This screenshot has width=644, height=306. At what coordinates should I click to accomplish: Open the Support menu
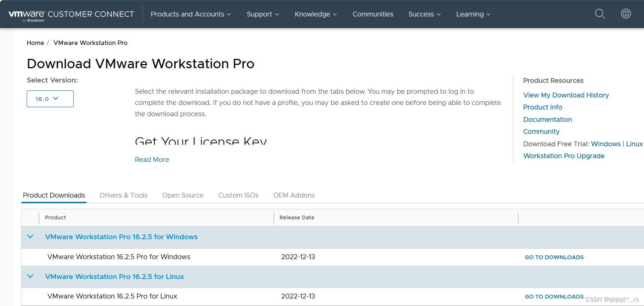click(263, 14)
